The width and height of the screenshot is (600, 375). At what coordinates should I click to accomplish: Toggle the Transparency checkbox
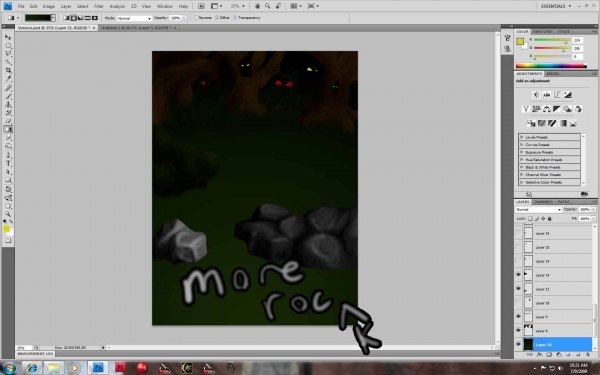pos(235,18)
